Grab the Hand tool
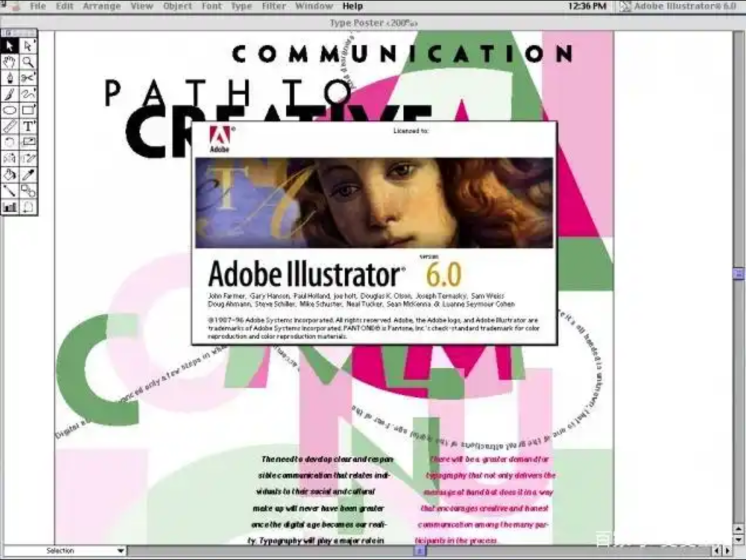The image size is (746, 560). point(9,62)
